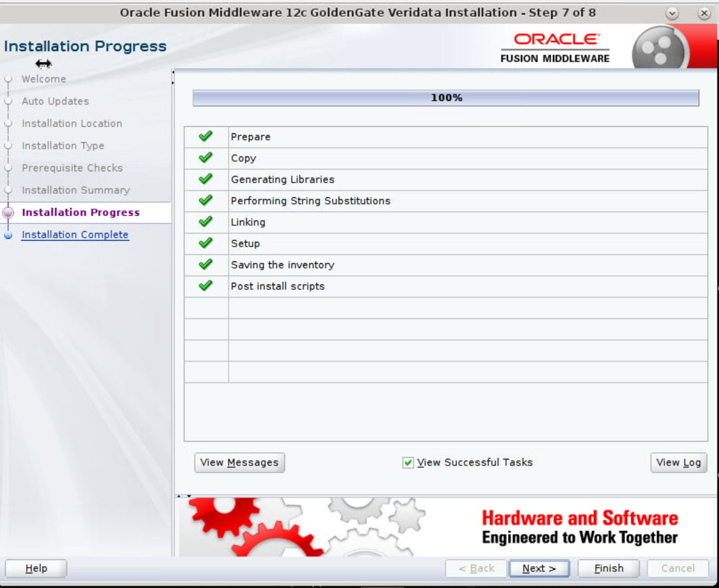This screenshot has height=588, width=719.
Task: Click the Installation Type step bullet
Action: (8, 146)
